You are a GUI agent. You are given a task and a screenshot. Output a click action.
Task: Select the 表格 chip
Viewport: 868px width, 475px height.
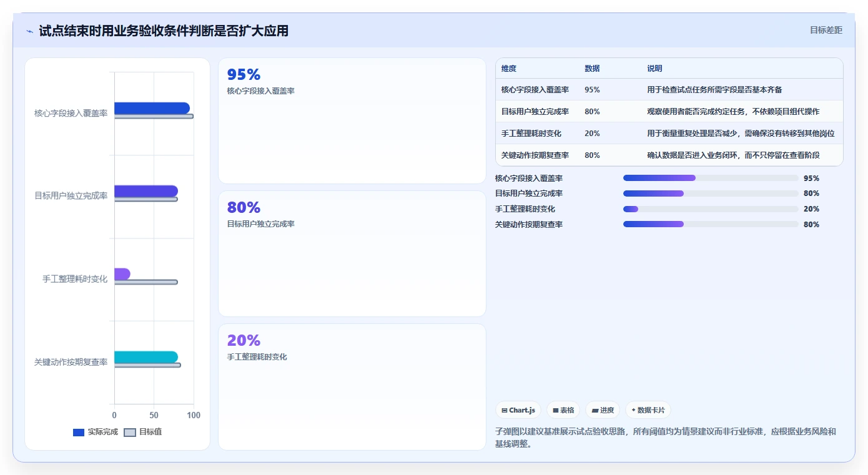pos(563,410)
